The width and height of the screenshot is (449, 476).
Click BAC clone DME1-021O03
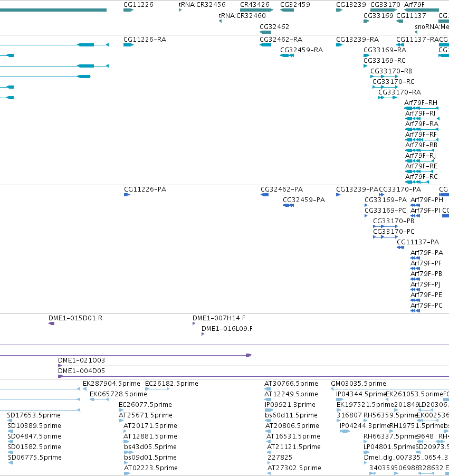coord(253,366)
